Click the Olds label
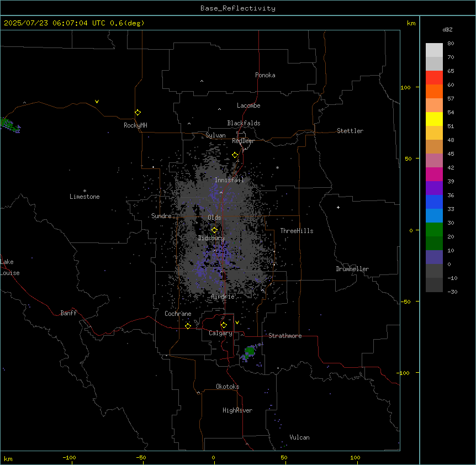The height and width of the screenshot is (465, 476). click(x=214, y=218)
